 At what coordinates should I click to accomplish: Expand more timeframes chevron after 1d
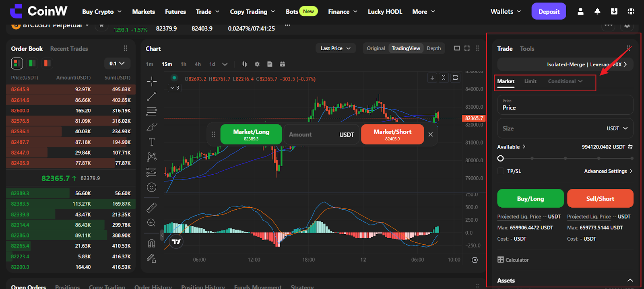[x=225, y=64]
